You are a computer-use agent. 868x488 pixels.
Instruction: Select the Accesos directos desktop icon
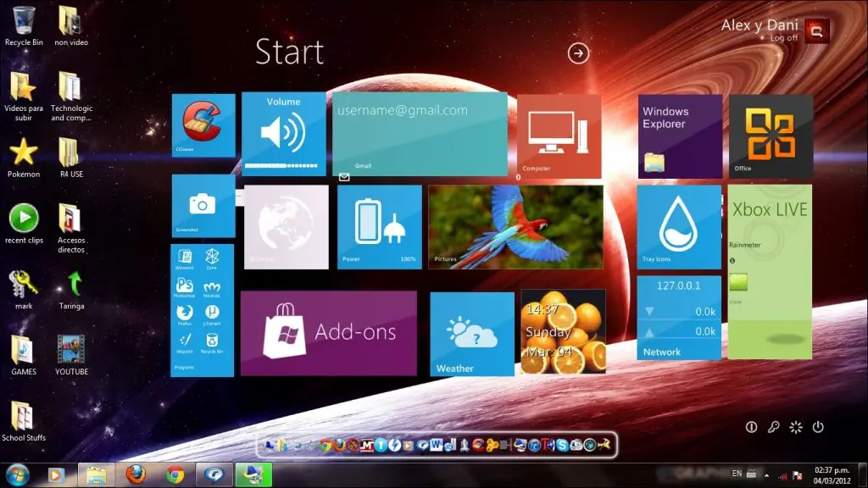[x=71, y=228]
